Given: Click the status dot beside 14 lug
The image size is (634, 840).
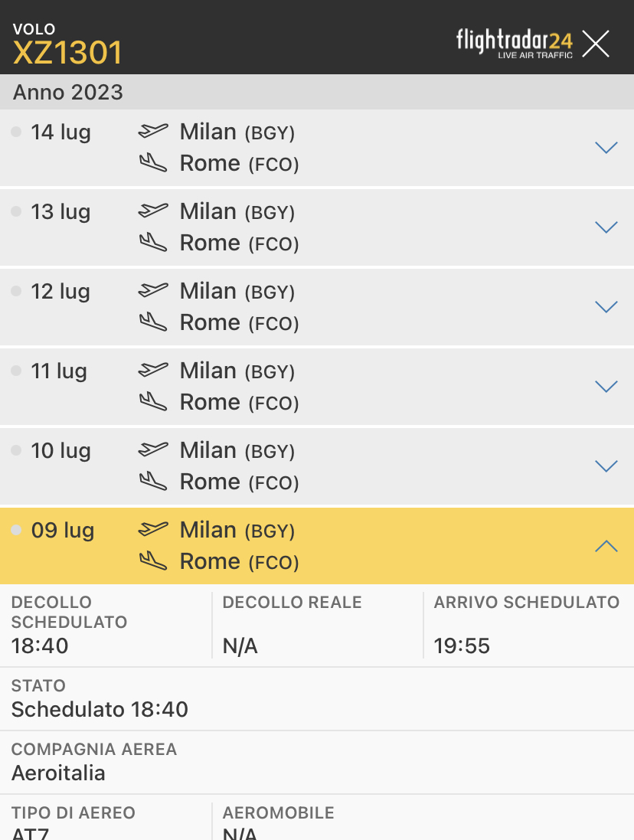Looking at the screenshot, I should (x=16, y=132).
